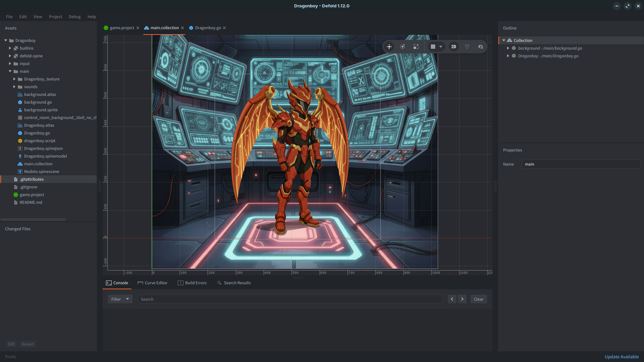This screenshot has width=644, height=362.
Task: Click the console Search field
Action: (x=290, y=299)
